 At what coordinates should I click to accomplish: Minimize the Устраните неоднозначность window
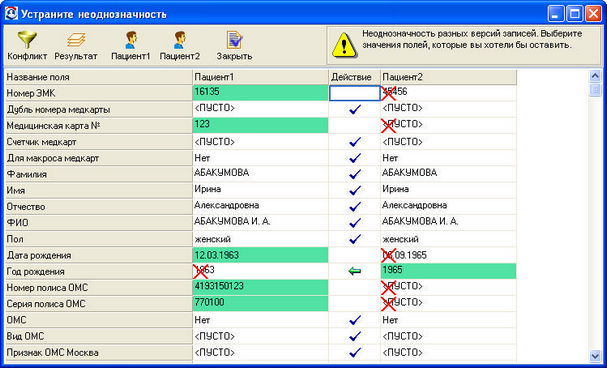pyautogui.click(x=556, y=14)
